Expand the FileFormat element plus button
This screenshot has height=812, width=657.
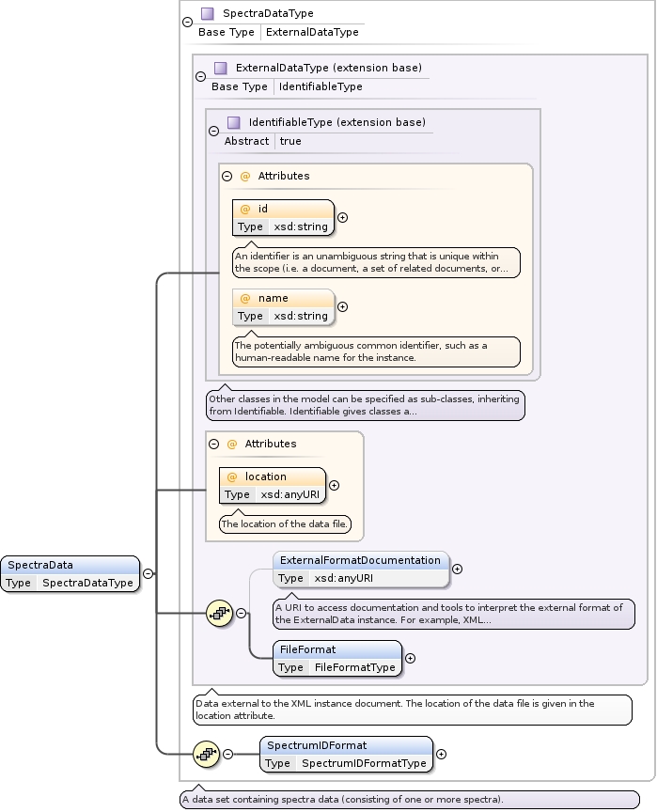410,658
